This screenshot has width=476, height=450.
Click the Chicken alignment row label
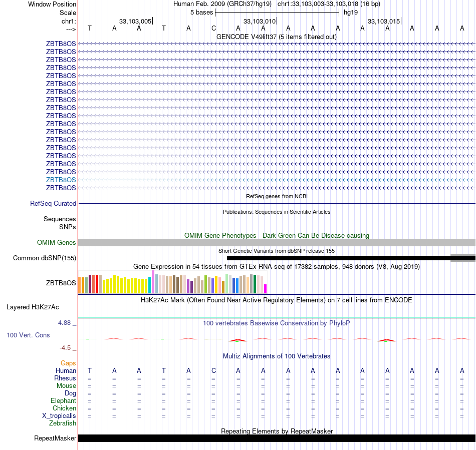coord(64,408)
